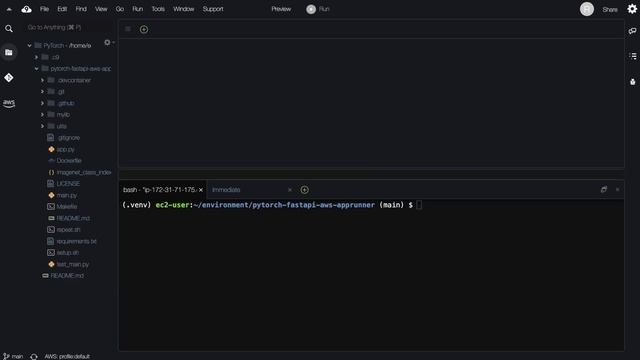Open the Outline panel icon on right sidebar

[x=632, y=56]
